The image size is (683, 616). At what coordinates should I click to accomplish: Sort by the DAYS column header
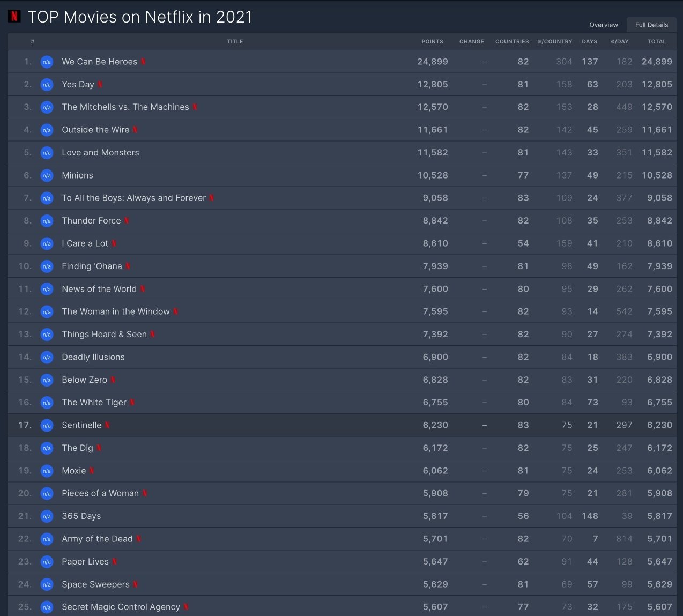click(x=590, y=41)
